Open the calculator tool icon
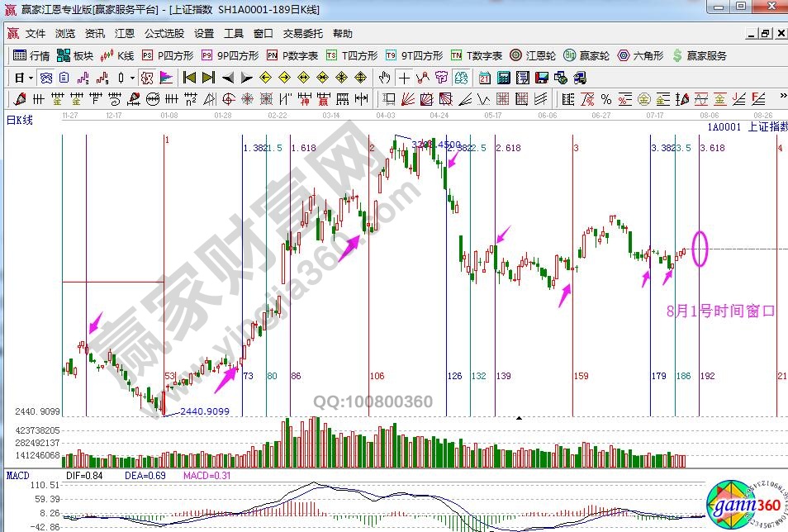788x532 pixels. click(x=502, y=78)
